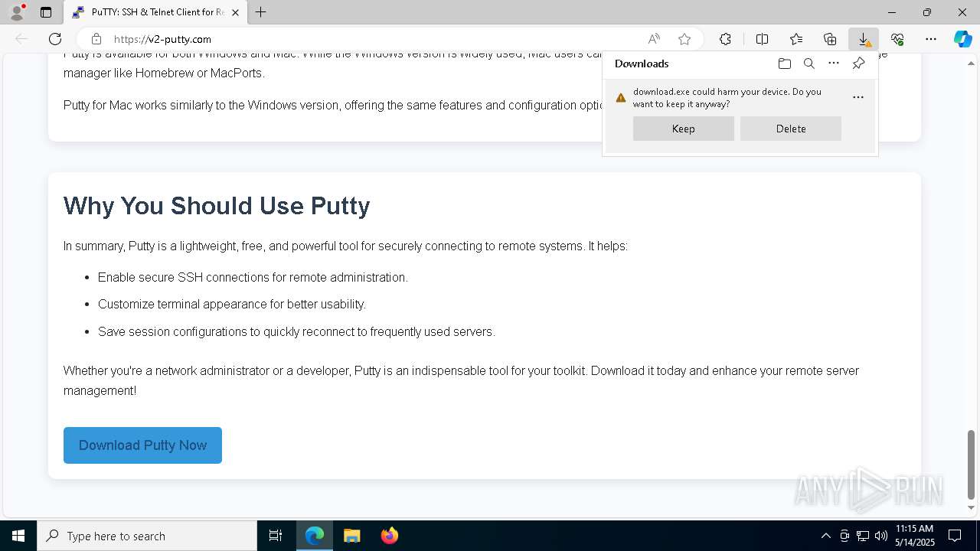Image resolution: width=980 pixels, height=551 pixels.
Task: Click the Downloads panel title
Action: (642, 64)
